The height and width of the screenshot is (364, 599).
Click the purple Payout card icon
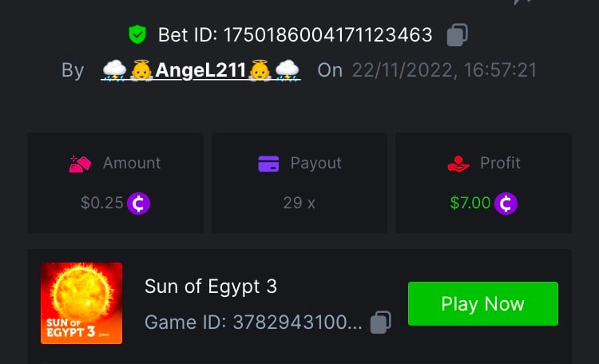[x=268, y=164]
